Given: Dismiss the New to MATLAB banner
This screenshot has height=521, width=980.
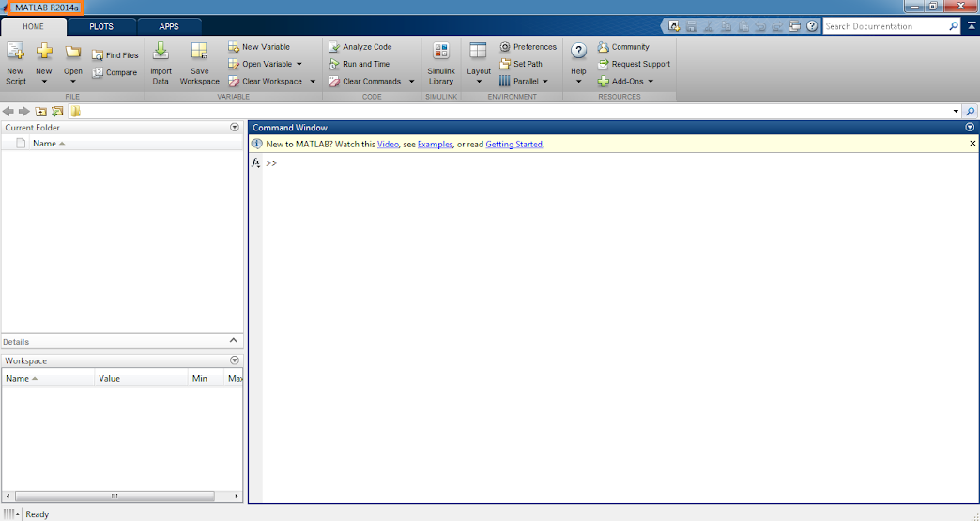Looking at the screenshot, I should [972, 144].
